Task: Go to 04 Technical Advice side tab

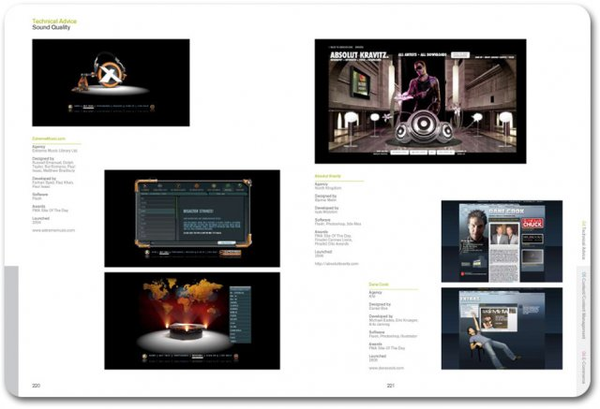Action: pos(584,240)
